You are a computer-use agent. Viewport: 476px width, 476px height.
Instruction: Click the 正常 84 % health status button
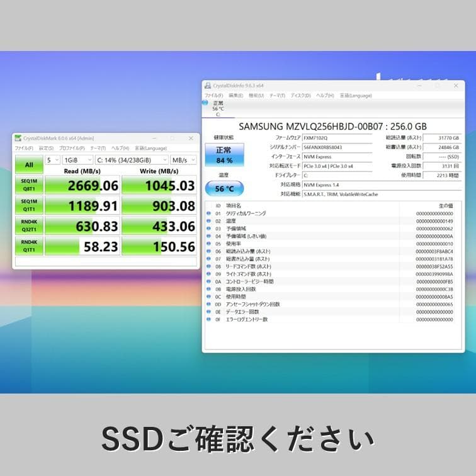point(224,155)
